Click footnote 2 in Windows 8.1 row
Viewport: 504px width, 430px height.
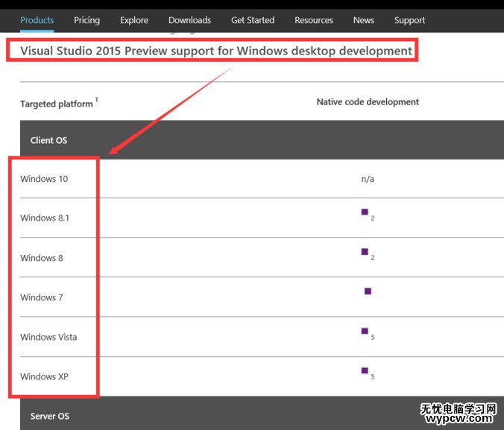coord(373,218)
